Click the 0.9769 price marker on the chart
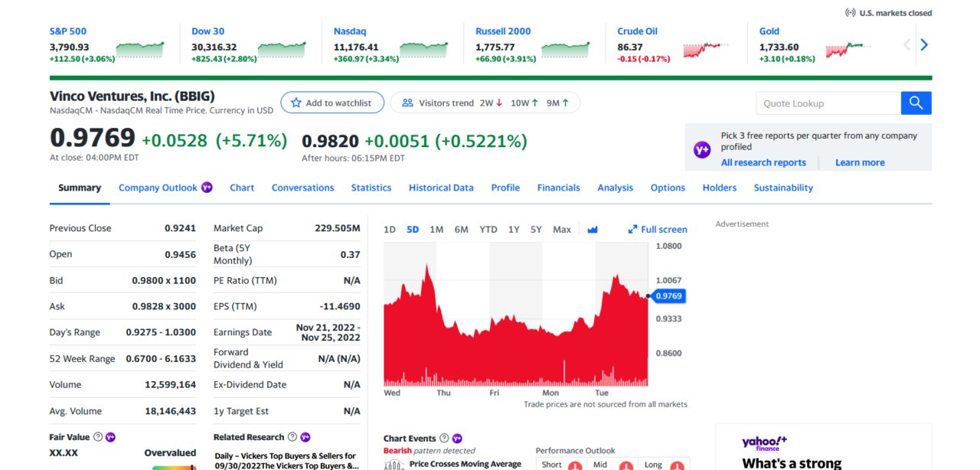 coord(668,295)
